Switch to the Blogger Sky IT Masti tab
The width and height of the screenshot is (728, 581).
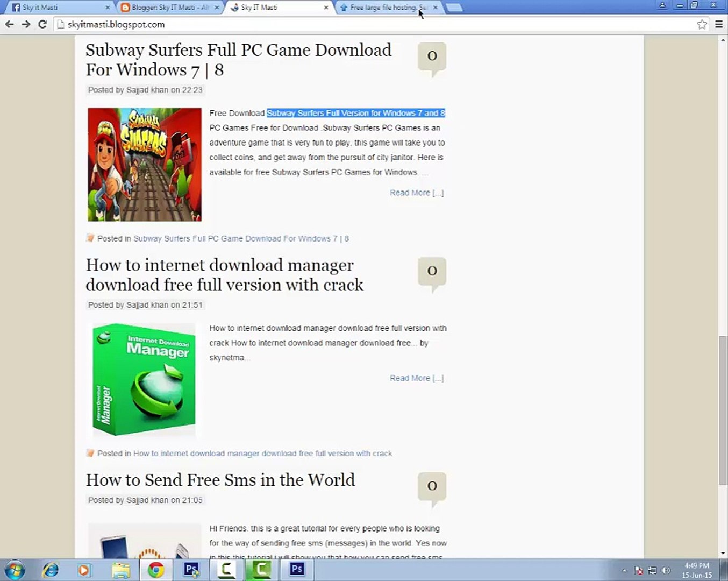pyautogui.click(x=169, y=8)
